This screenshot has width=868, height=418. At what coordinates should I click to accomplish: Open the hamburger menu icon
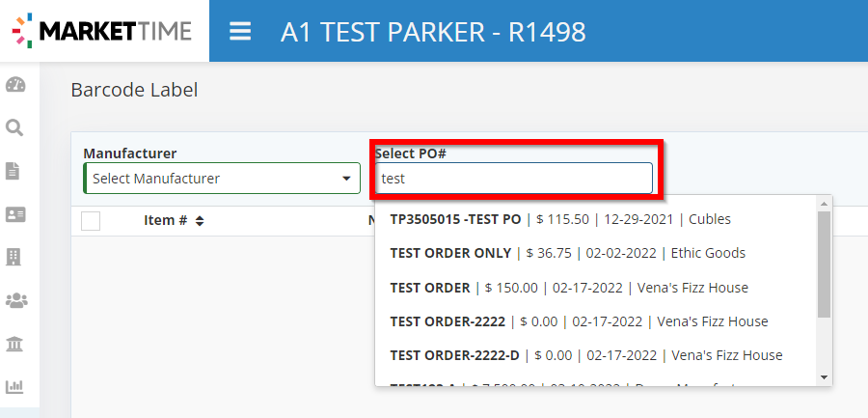coord(240,32)
